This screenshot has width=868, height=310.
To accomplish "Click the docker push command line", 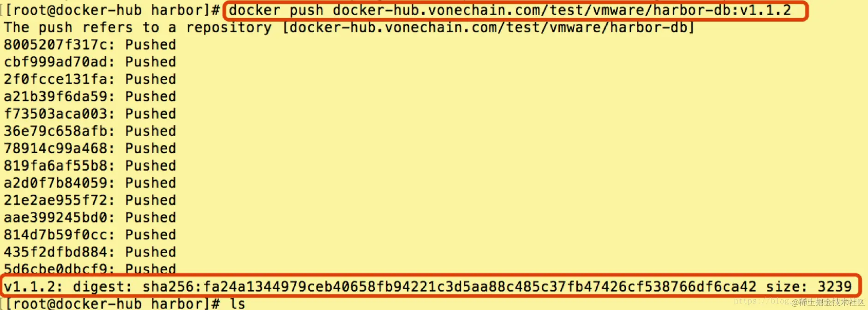I will (510, 10).
